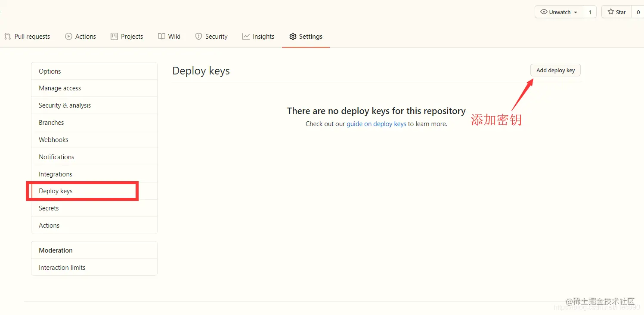
Task: Click the Star icon
Action: tap(611, 12)
